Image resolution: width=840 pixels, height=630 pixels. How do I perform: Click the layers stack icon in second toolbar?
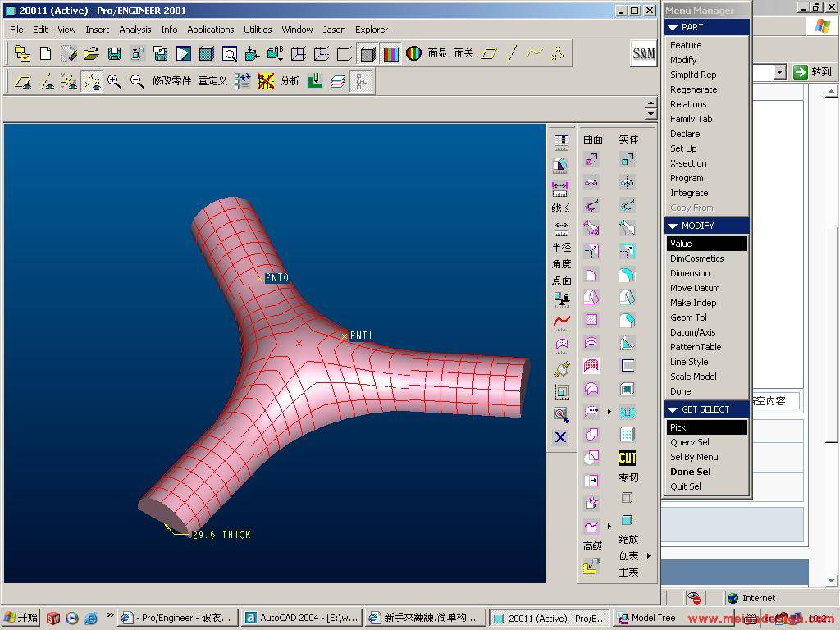point(338,81)
